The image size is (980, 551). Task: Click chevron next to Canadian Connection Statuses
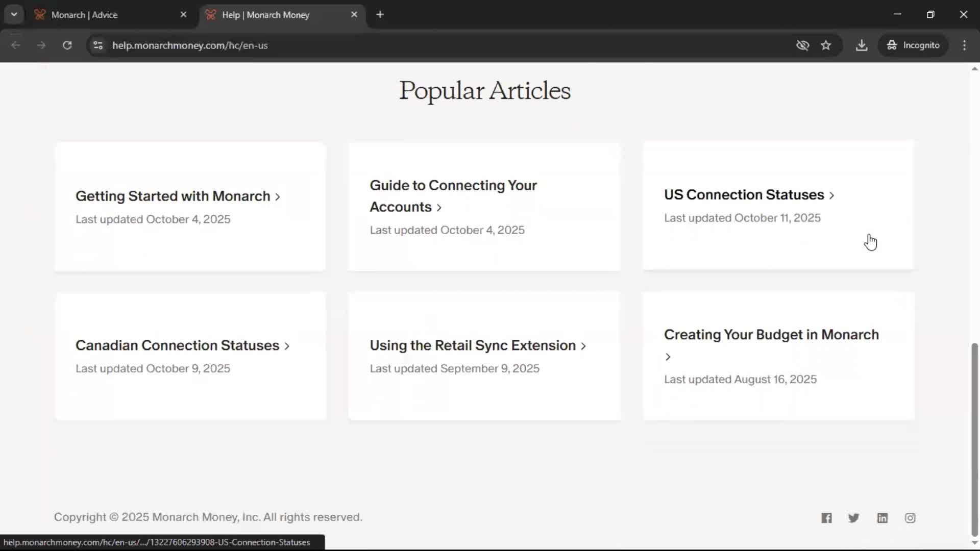point(287,346)
